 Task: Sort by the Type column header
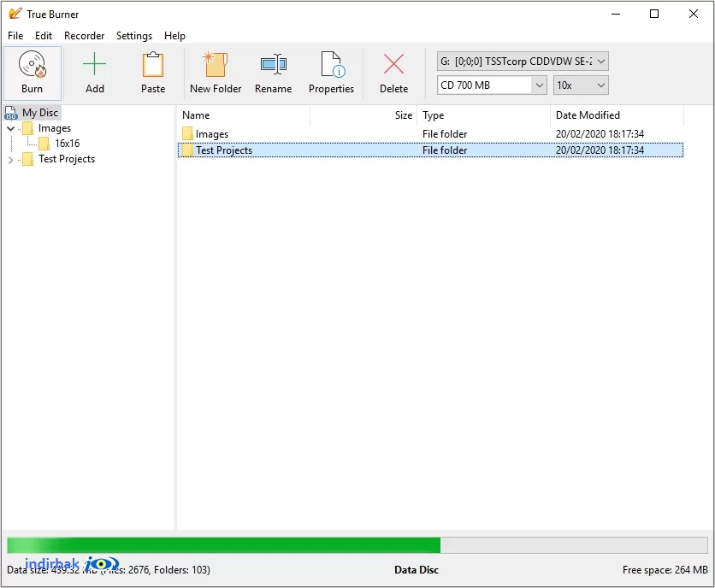tap(483, 115)
